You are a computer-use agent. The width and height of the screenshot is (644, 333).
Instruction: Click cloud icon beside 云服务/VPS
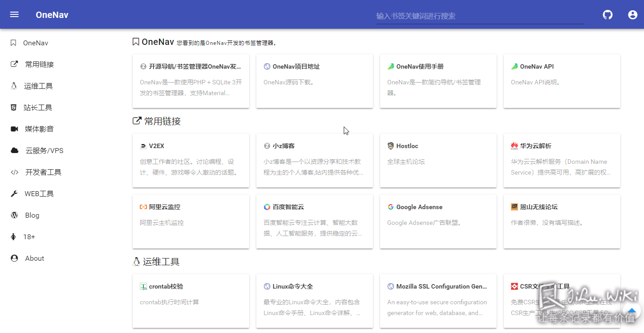coord(15,150)
